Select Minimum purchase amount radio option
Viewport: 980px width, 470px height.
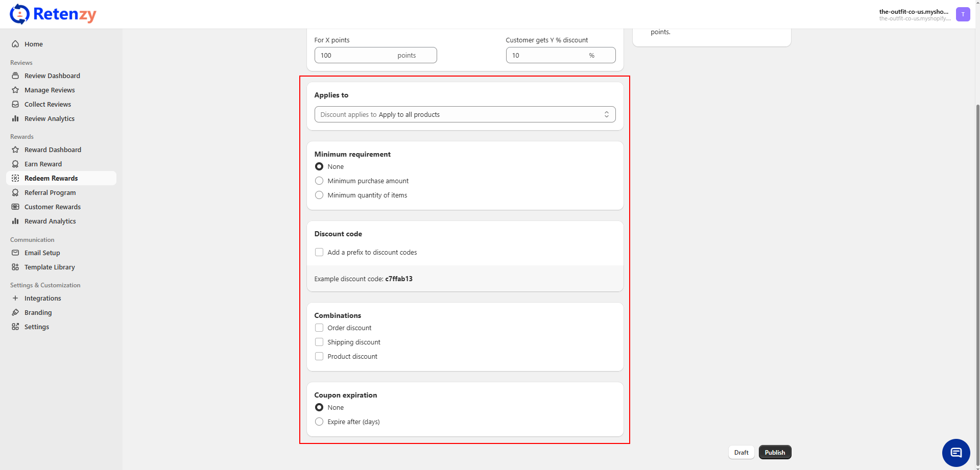click(319, 181)
